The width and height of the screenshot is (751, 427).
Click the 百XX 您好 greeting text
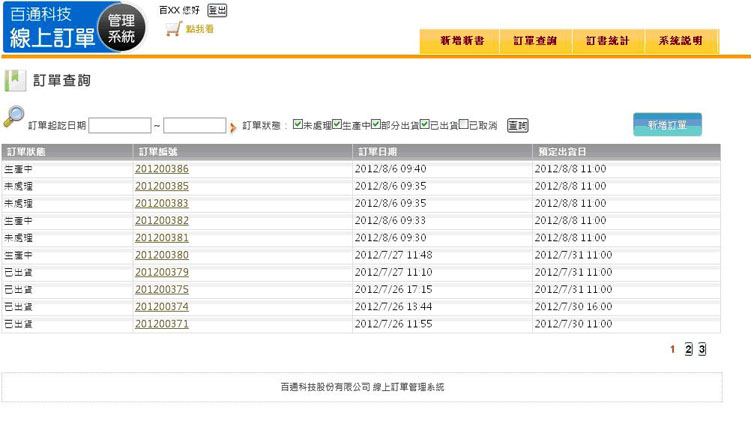click(179, 10)
